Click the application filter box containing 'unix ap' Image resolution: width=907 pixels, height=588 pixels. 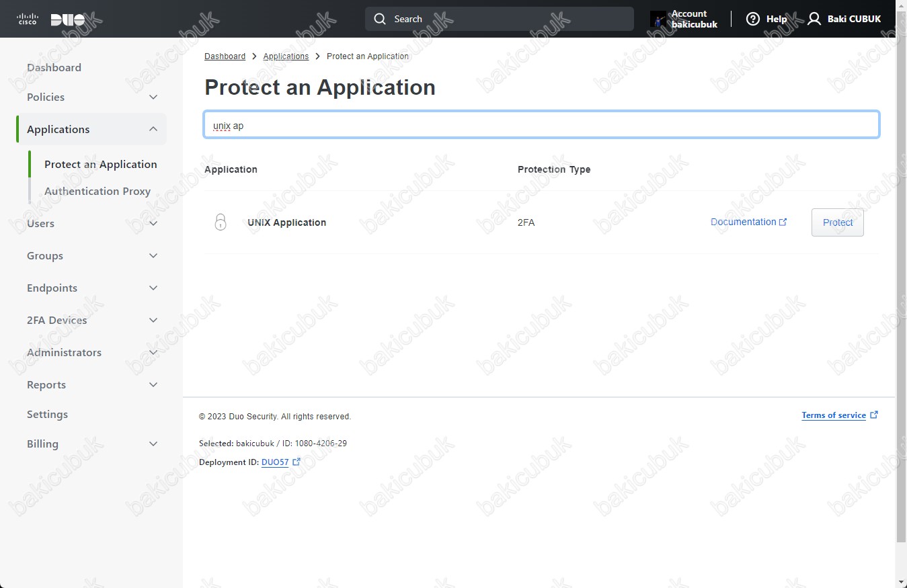pyautogui.click(x=542, y=125)
